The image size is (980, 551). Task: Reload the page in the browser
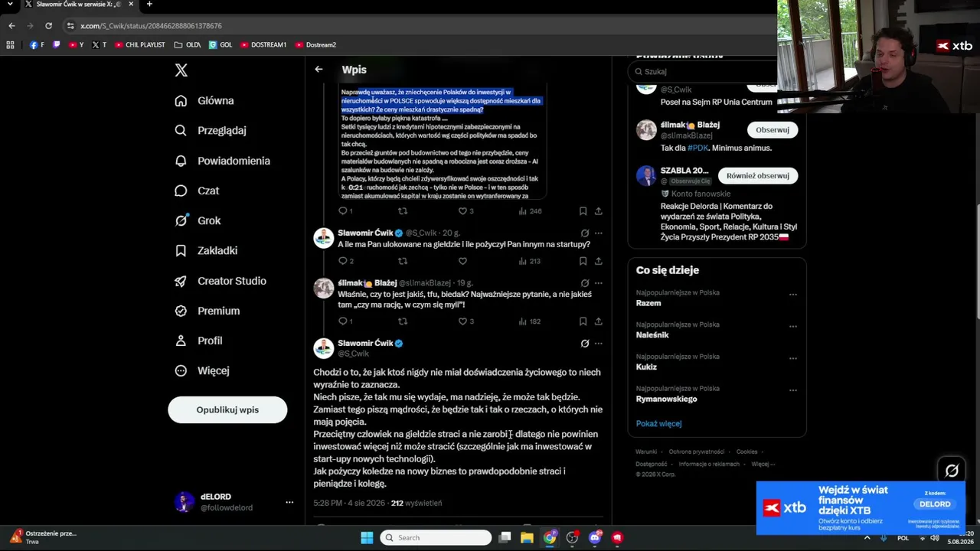(49, 26)
